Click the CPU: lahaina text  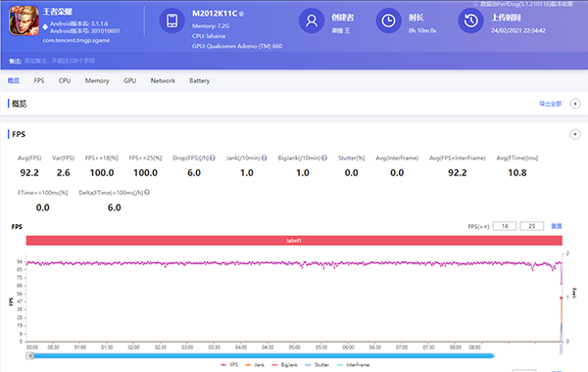point(209,36)
